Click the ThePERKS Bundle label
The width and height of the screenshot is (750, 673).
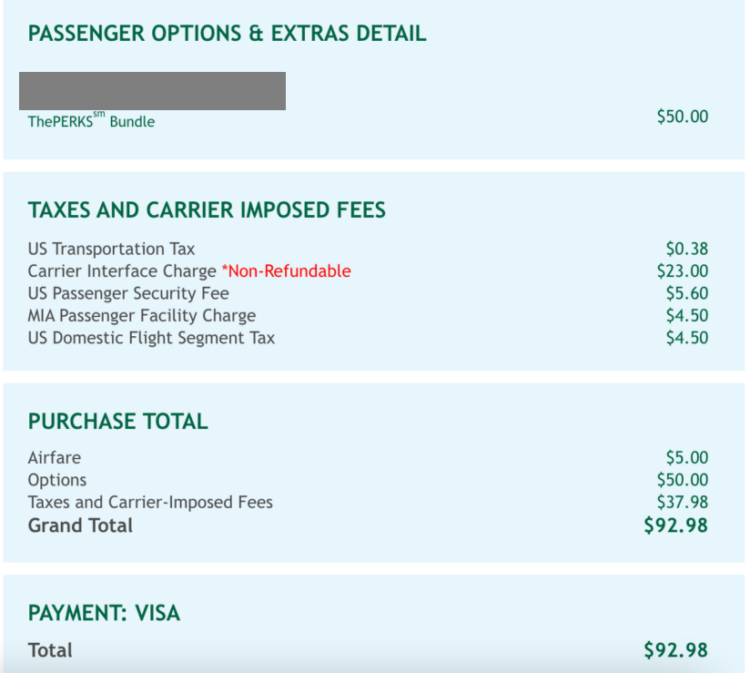coord(91,121)
